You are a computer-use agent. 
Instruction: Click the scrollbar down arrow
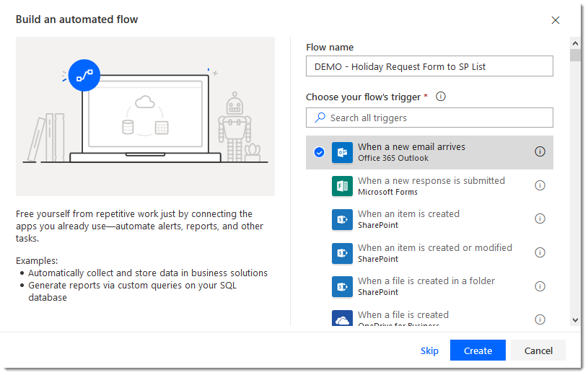[x=575, y=320]
